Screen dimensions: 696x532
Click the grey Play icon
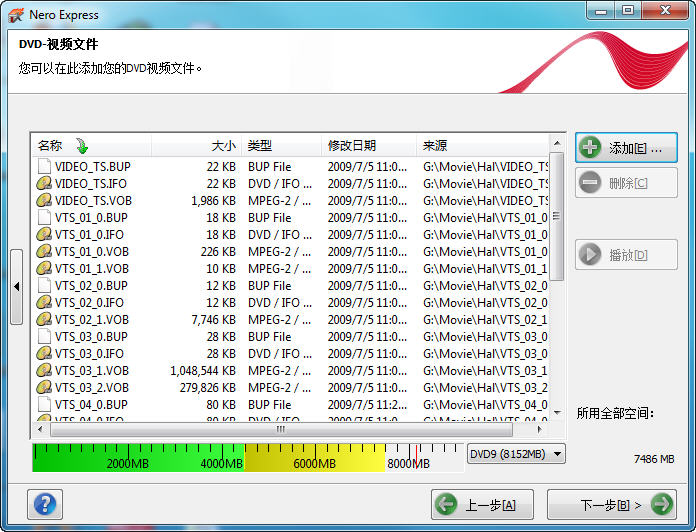click(590, 254)
